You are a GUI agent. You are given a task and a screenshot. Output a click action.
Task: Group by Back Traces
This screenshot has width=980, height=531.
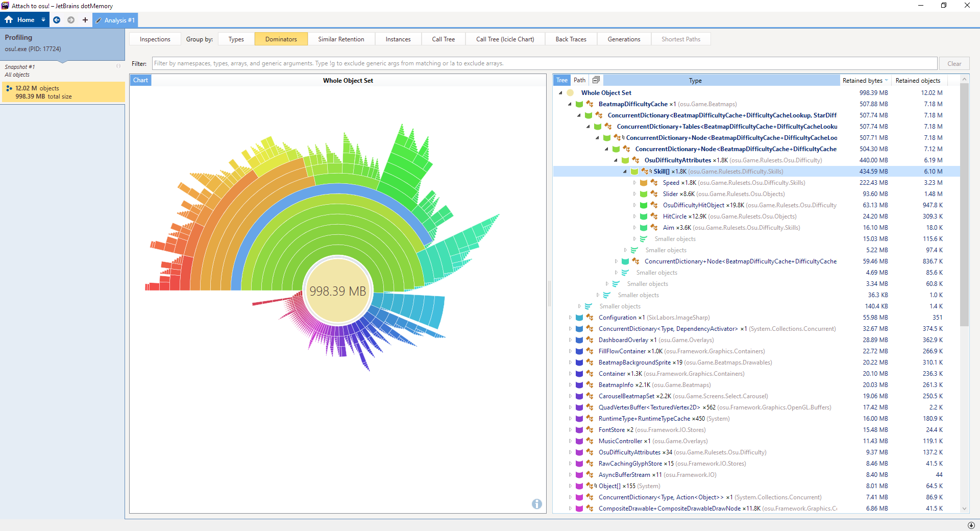[x=571, y=39]
